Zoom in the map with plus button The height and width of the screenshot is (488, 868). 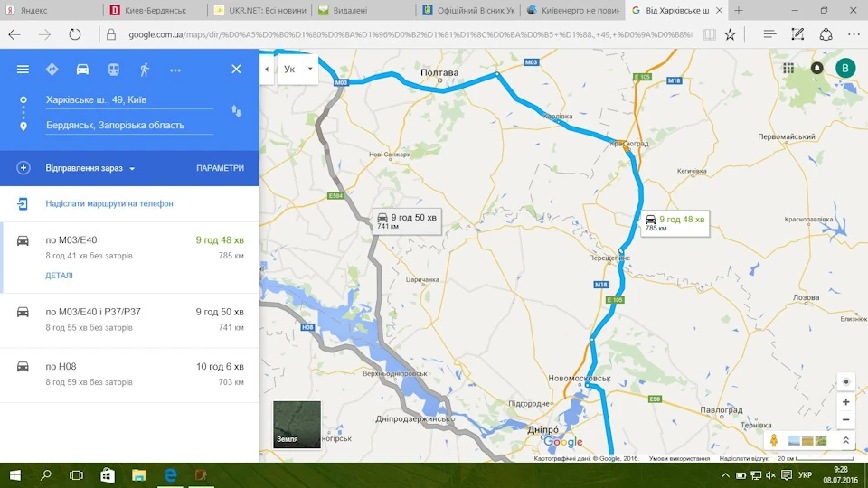[846, 402]
